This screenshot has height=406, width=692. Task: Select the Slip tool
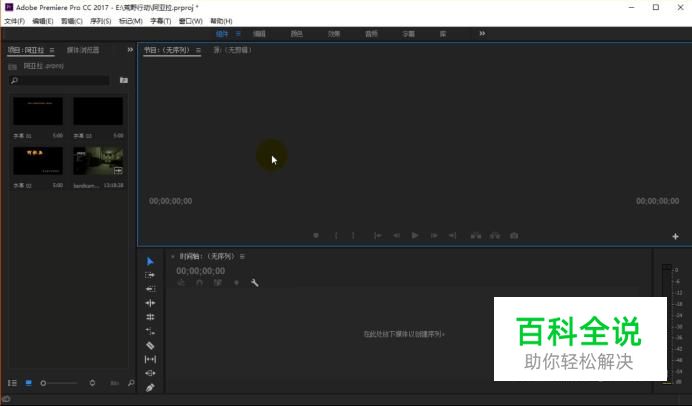click(150, 359)
